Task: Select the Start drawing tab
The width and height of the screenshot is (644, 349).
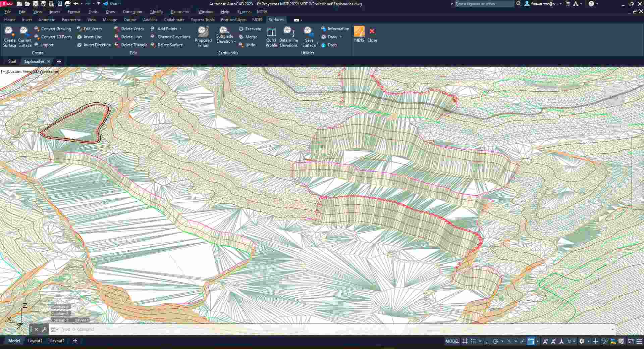Action: click(12, 61)
